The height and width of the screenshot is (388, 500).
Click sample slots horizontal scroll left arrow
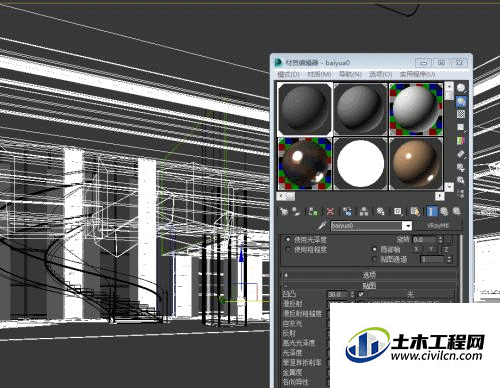282,196
